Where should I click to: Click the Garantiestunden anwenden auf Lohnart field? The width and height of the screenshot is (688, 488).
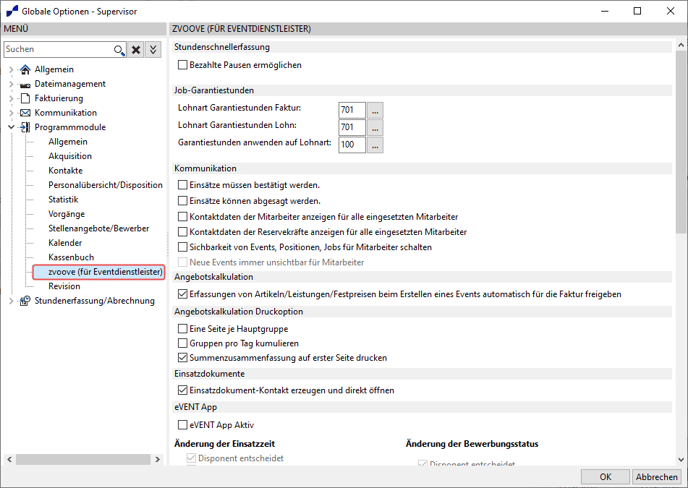click(352, 145)
